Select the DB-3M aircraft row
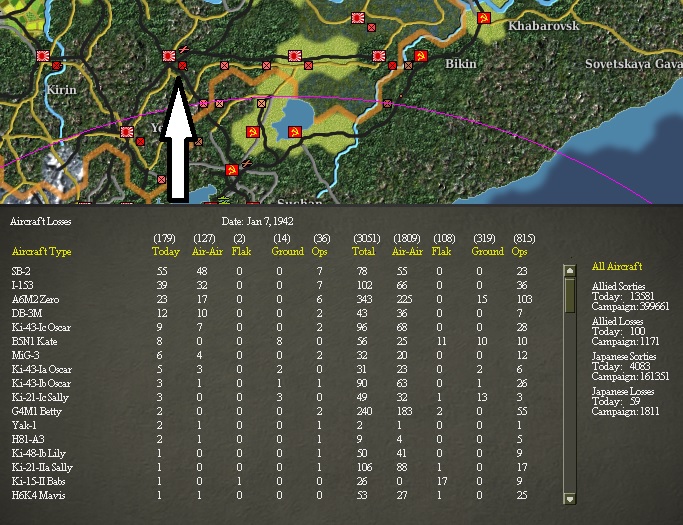 270,313
